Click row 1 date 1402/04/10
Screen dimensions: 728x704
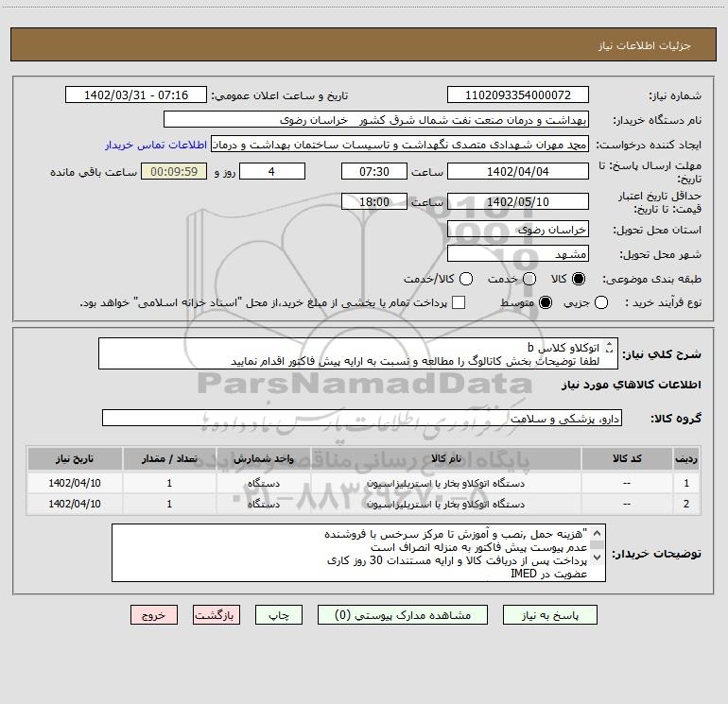click(x=75, y=483)
